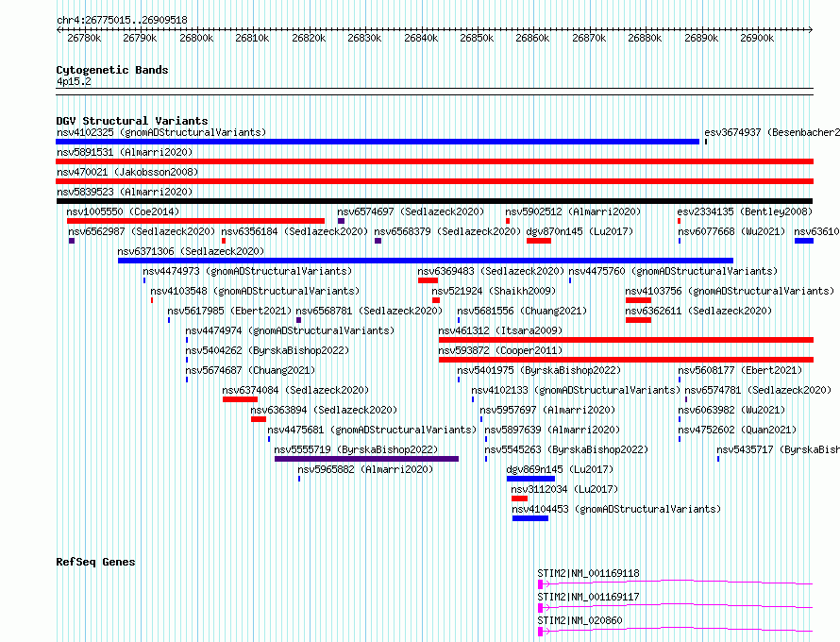Viewport: 840px width, 642px height.
Task: Open the nsv5891531 (Almarri2020) variant label
Action: click(125, 152)
